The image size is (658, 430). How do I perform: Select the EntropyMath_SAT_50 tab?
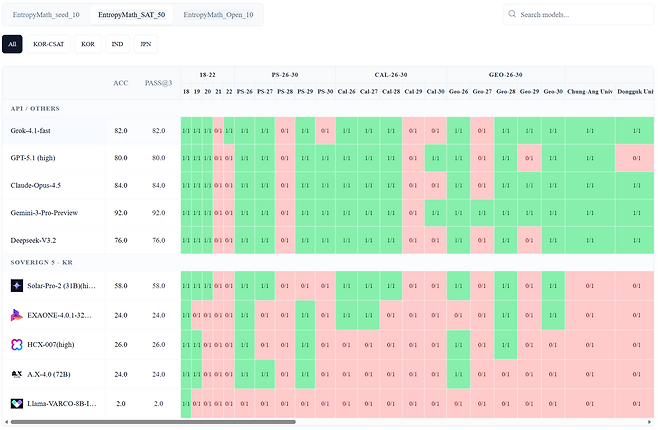click(x=131, y=15)
